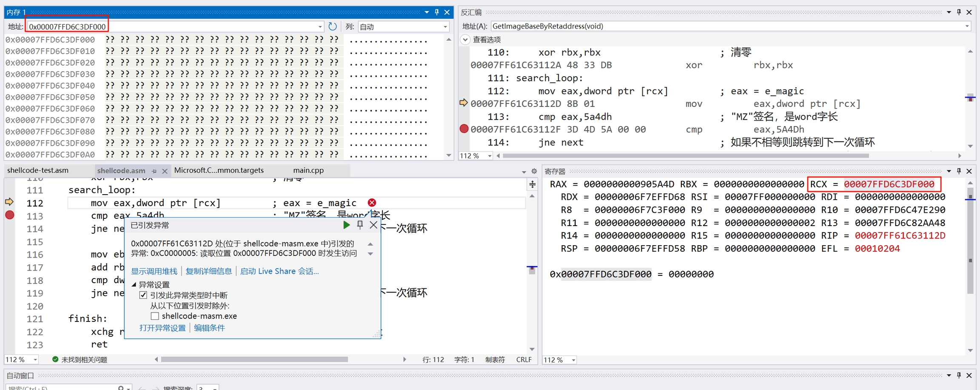
Task: Switch to the shellcode-test.asm tab
Action: 38,170
